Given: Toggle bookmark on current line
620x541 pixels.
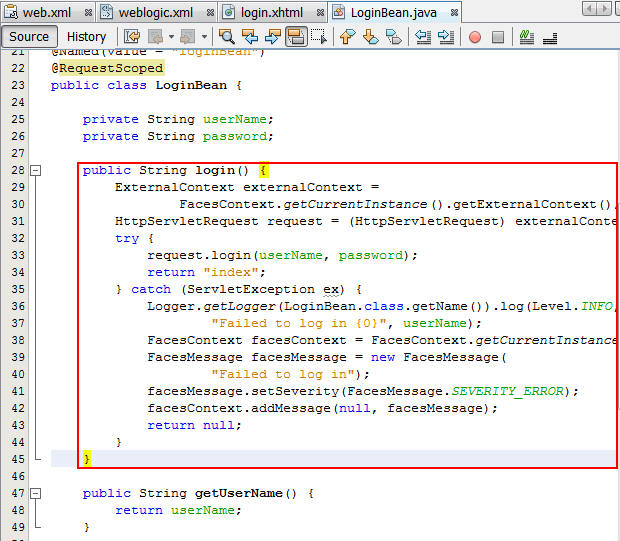Looking at the screenshot, I should (393, 37).
